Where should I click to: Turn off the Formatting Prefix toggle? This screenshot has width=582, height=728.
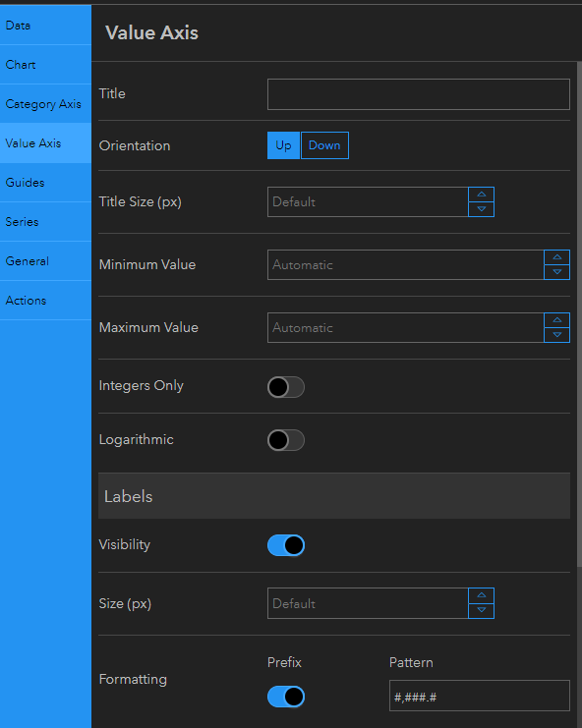[x=286, y=697]
